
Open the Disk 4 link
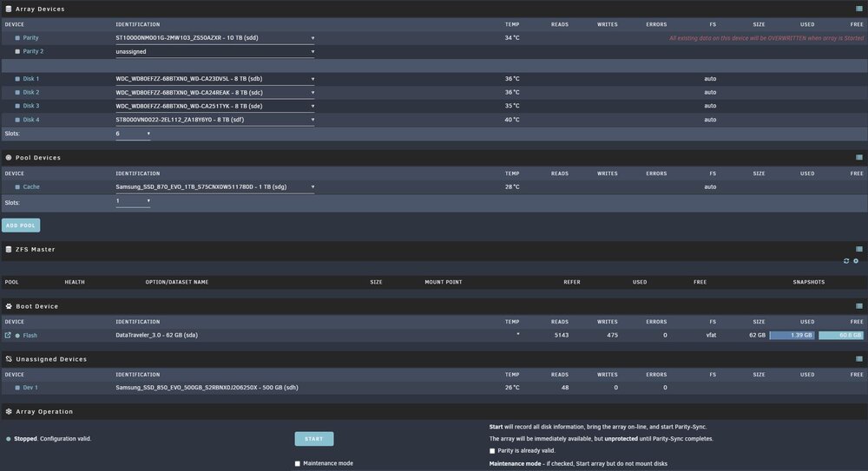pyautogui.click(x=31, y=120)
